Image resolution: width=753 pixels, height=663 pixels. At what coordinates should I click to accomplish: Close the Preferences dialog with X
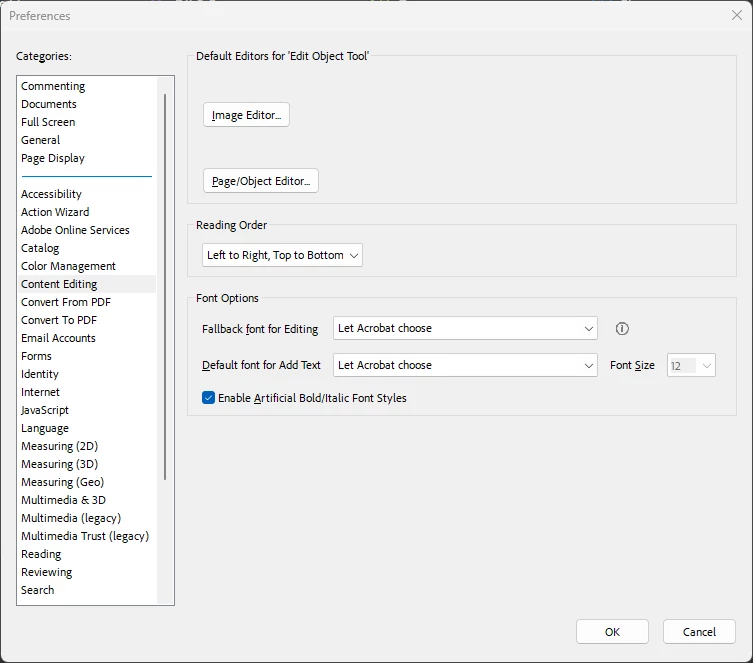click(737, 15)
